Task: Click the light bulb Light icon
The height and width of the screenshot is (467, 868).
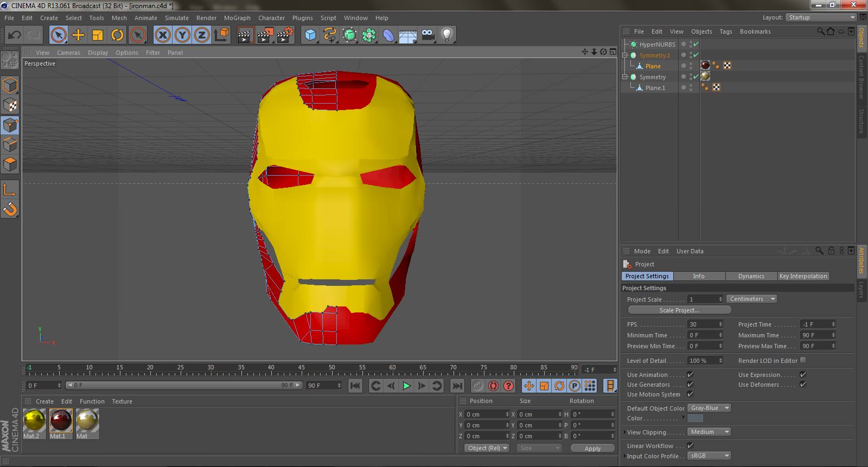Action: (x=446, y=35)
